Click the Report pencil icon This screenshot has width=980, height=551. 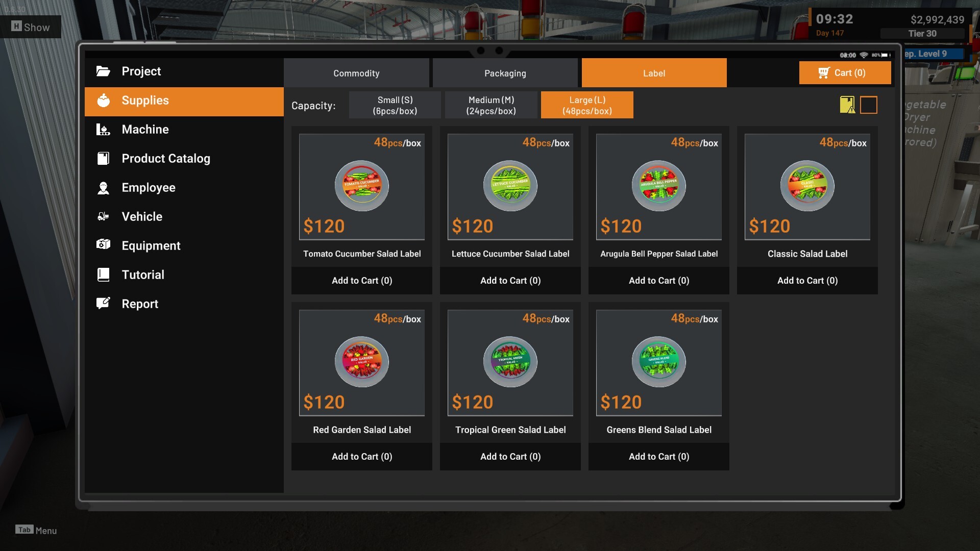click(103, 304)
